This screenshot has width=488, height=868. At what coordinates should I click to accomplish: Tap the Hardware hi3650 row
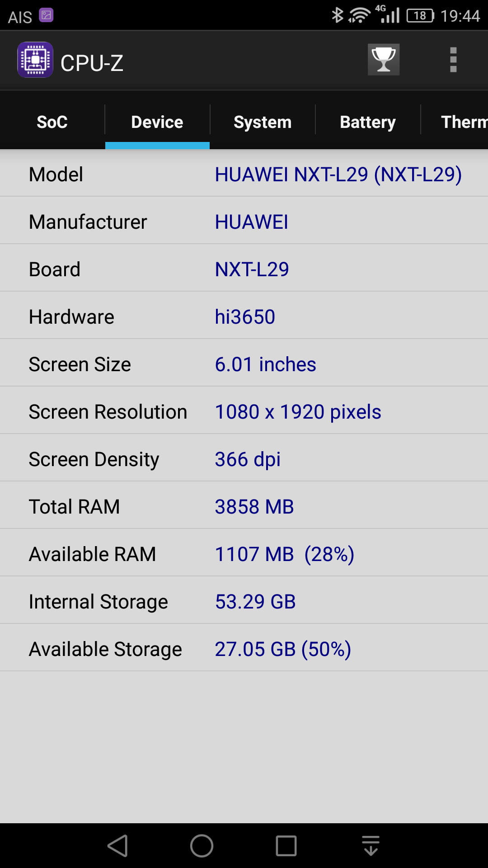pos(244,316)
